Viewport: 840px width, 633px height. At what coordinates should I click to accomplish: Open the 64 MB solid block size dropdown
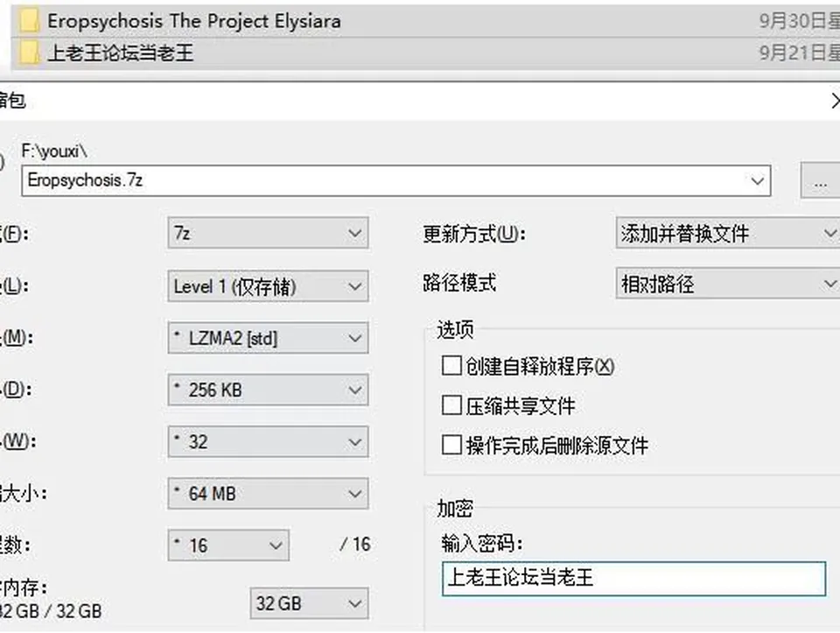coord(268,493)
